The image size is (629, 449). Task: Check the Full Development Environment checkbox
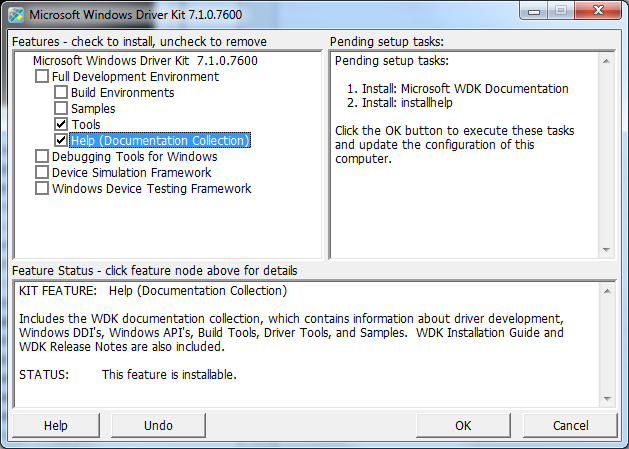[x=41, y=77]
